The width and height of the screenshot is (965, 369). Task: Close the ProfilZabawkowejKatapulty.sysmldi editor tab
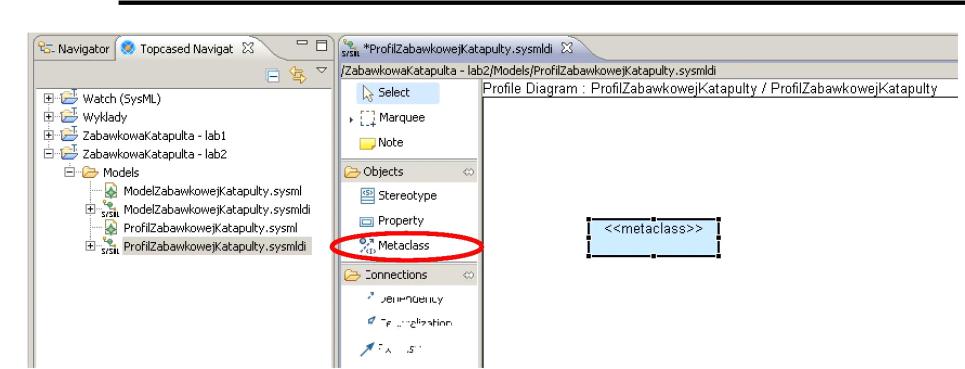567,47
